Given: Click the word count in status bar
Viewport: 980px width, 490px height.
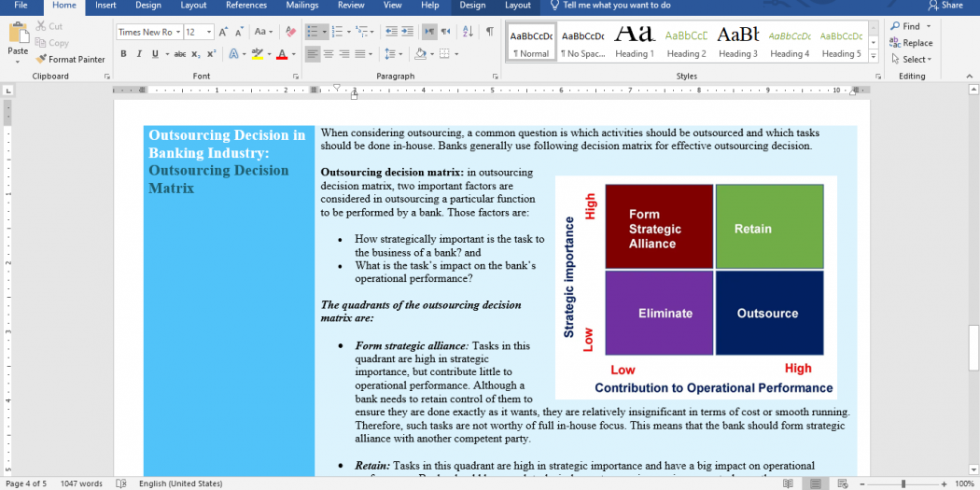Looking at the screenshot, I should click(81, 483).
